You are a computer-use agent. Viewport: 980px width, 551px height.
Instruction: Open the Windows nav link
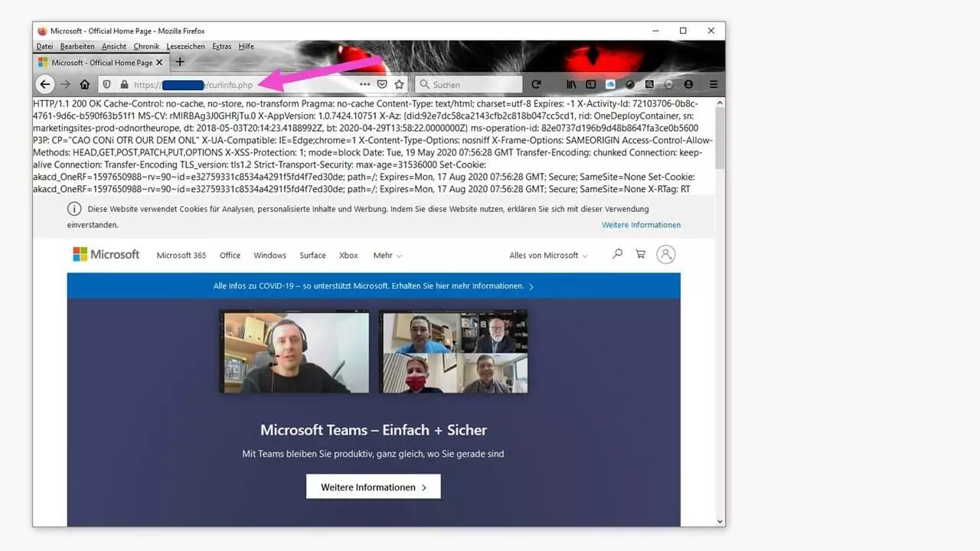[269, 256]
